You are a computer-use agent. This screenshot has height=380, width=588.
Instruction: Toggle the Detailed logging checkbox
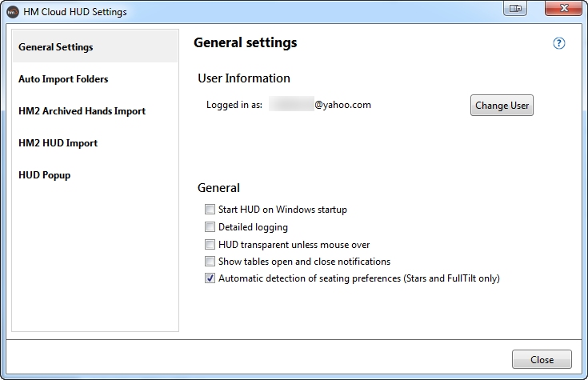(210, 227)
